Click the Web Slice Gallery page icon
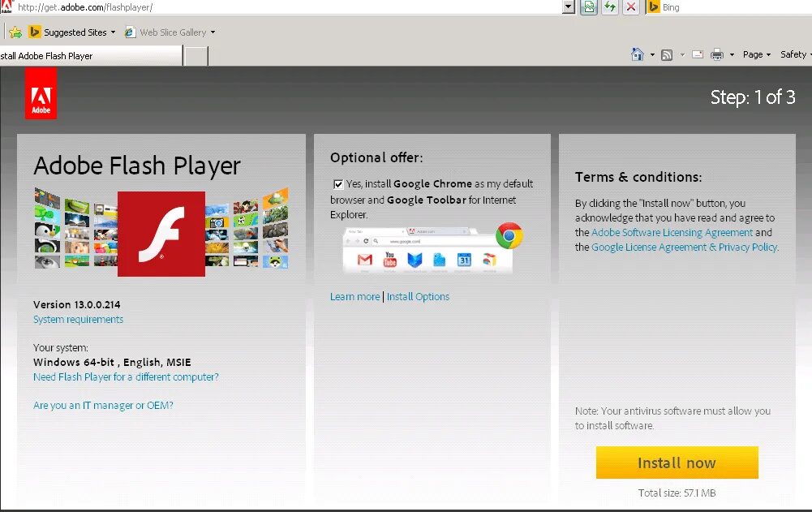This screenshot has height=512, width=812. tap(131, 32)
